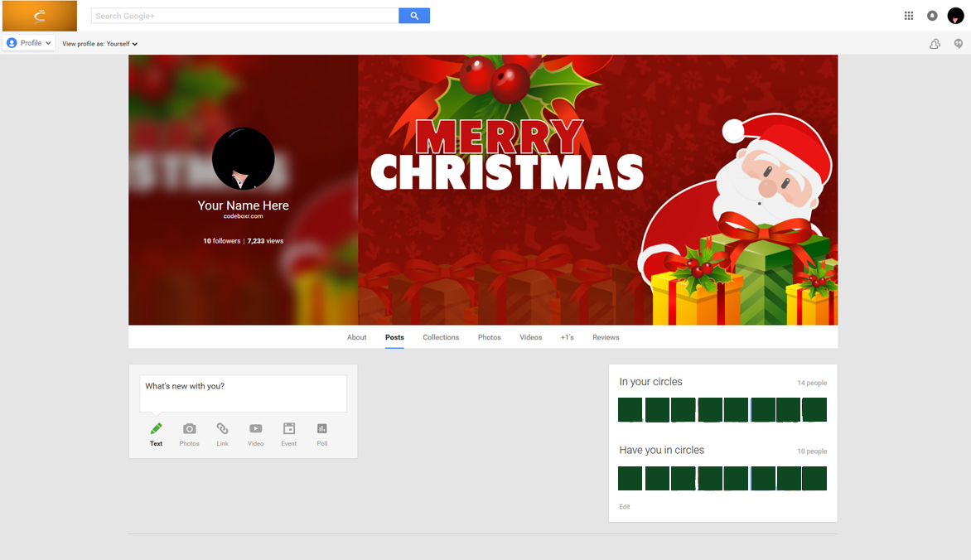Open the Collections tab
Viewport: 971px width, 560px height.
pyautogui.click(x=441, y=338)
